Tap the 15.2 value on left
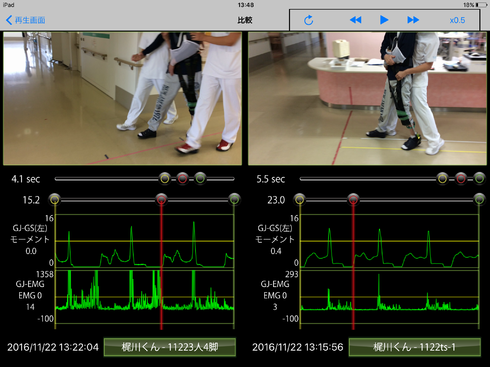The image size is (490, 367). coord(31,200)
